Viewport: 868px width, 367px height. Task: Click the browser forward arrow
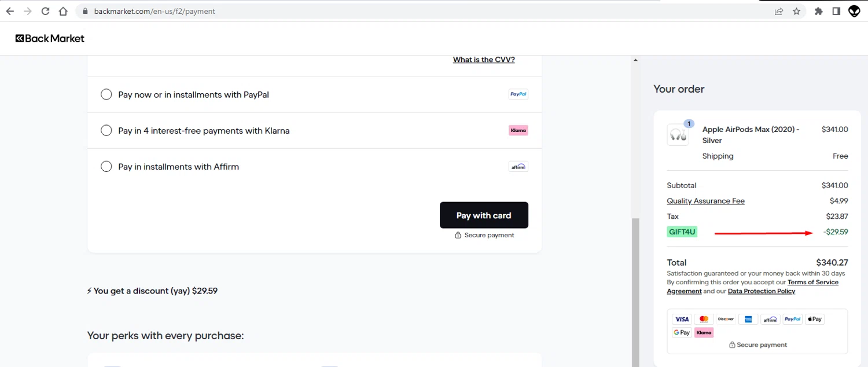point(27,11)
